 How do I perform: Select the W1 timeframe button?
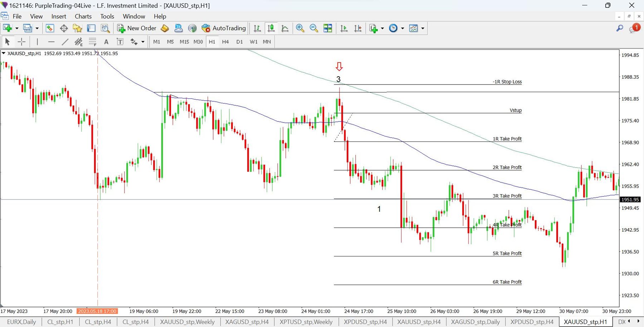point(254,42)
